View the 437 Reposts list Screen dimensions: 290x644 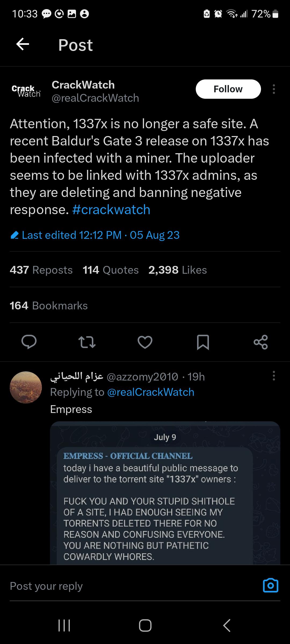click(41, 270)
